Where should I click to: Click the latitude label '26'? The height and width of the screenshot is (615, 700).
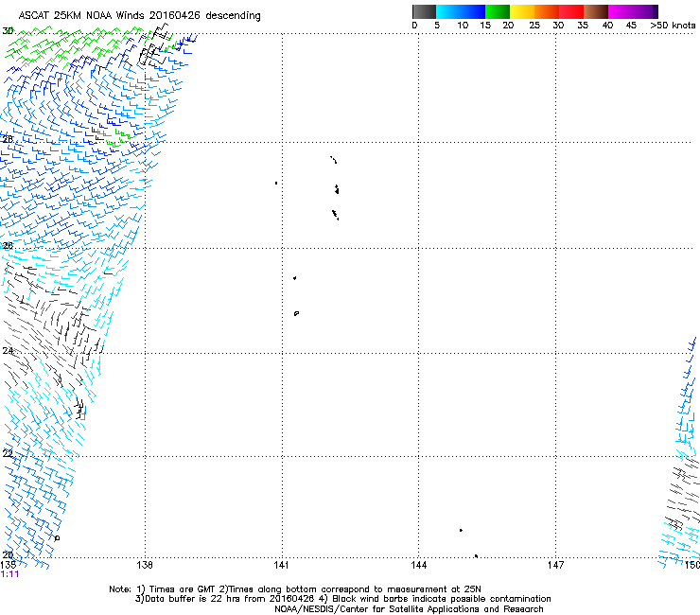point(8,246)
